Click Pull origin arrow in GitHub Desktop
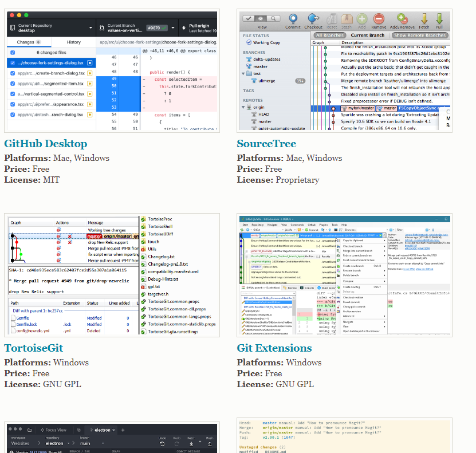This screenshot has height=453, width=476. click(x=184, y=28)
